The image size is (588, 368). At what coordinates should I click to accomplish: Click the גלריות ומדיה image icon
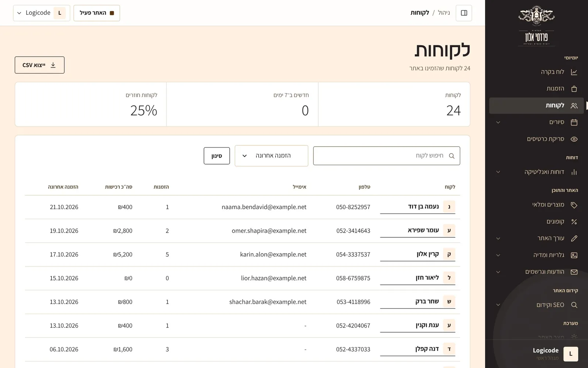pos(574,255)
